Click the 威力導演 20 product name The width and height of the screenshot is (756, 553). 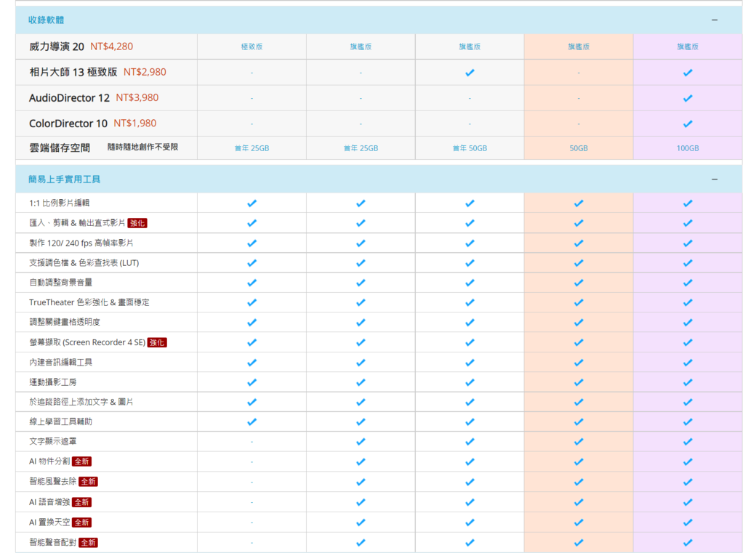click(x=57, y=47)
